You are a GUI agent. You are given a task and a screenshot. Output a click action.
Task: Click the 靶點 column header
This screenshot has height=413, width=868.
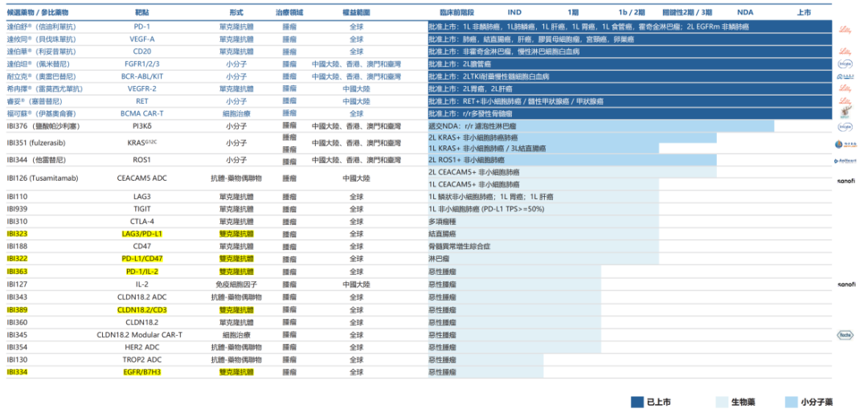[142, 13]
